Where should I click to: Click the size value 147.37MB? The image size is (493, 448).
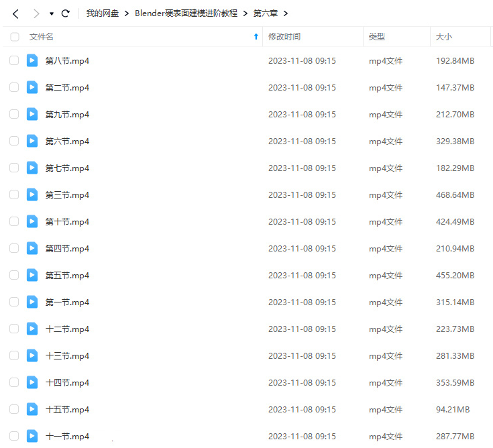[x=455, y=87]
